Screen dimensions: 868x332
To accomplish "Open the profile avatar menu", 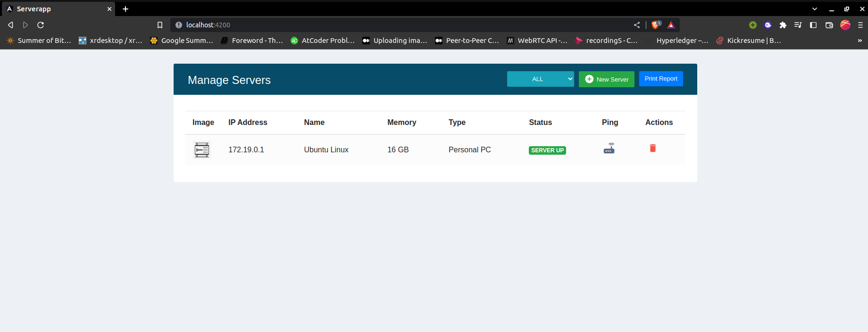I will [x=845, y=25].
